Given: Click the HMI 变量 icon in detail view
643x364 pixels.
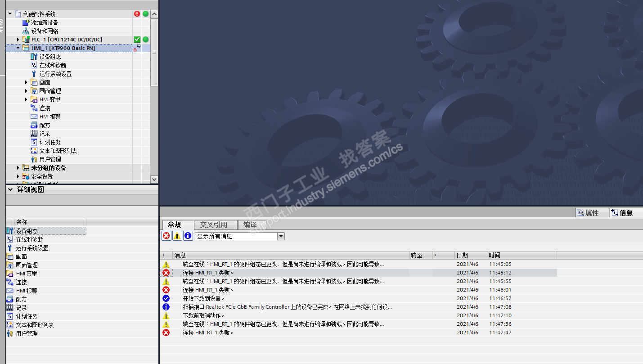Looking at the screenshot, I should coord(10,274).
